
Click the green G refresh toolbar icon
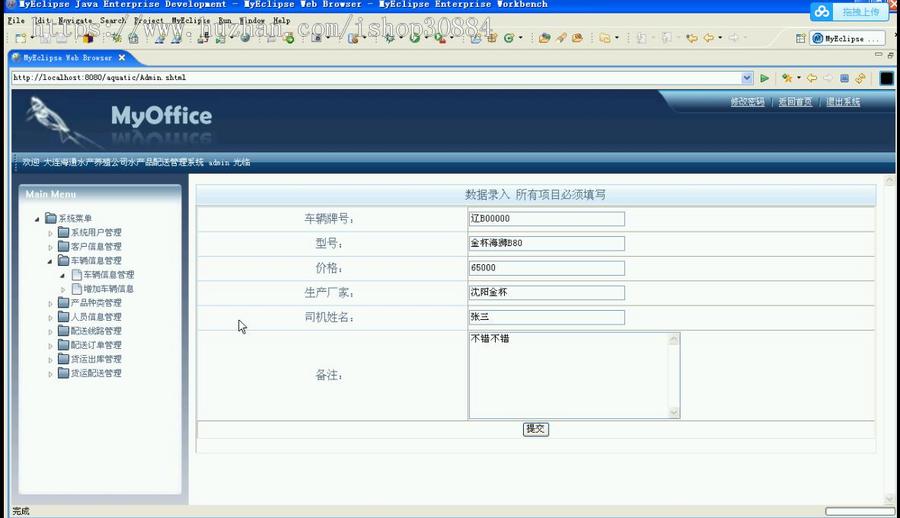(x=509, y=38)
